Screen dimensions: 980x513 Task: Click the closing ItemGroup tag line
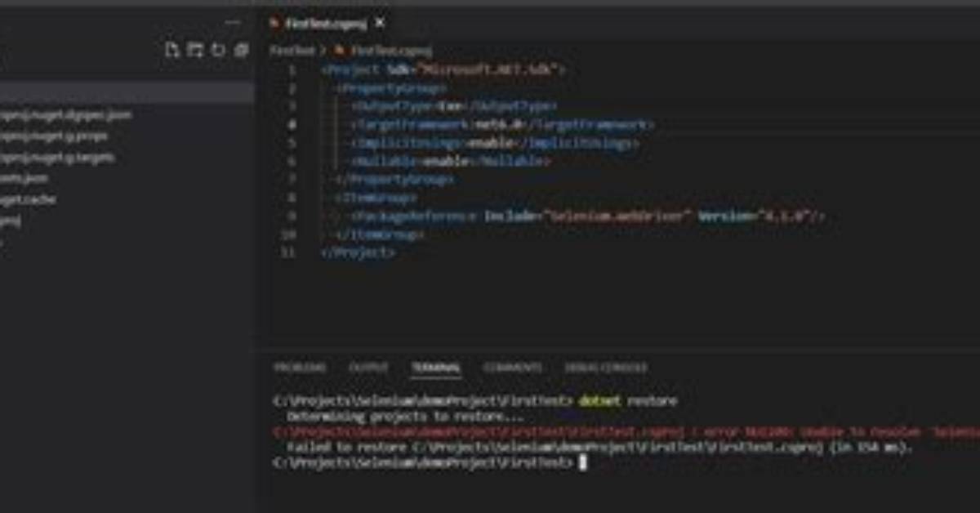coord(381,235)
